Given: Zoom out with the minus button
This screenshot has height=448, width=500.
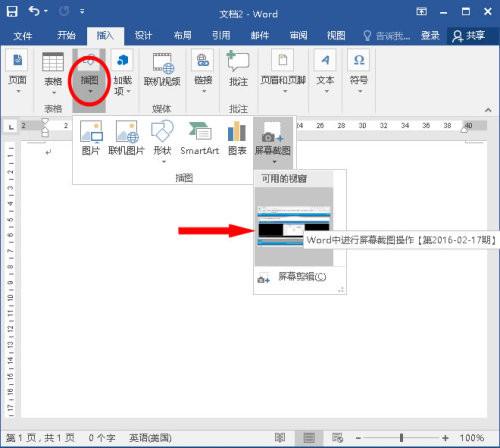Looking at the screenshot, I should click(358, 438).
